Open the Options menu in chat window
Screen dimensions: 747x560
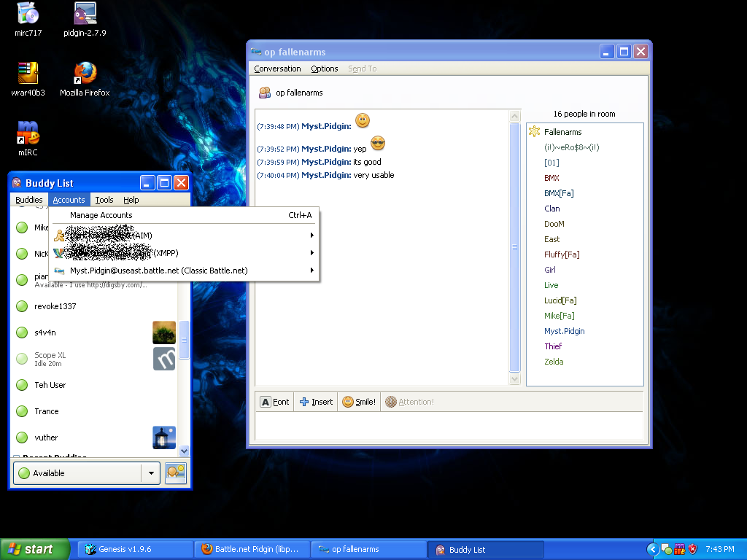pos(324,69)
